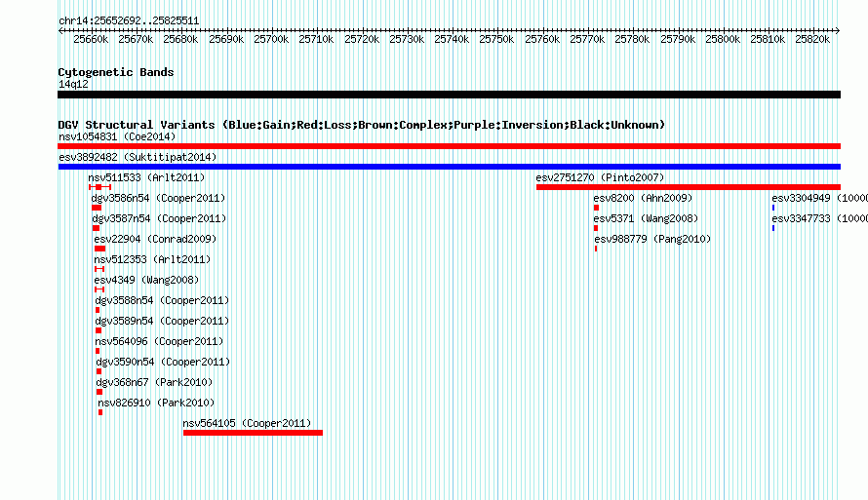
Task: Click the 25740k ruler position
Action: click(452, 39)
